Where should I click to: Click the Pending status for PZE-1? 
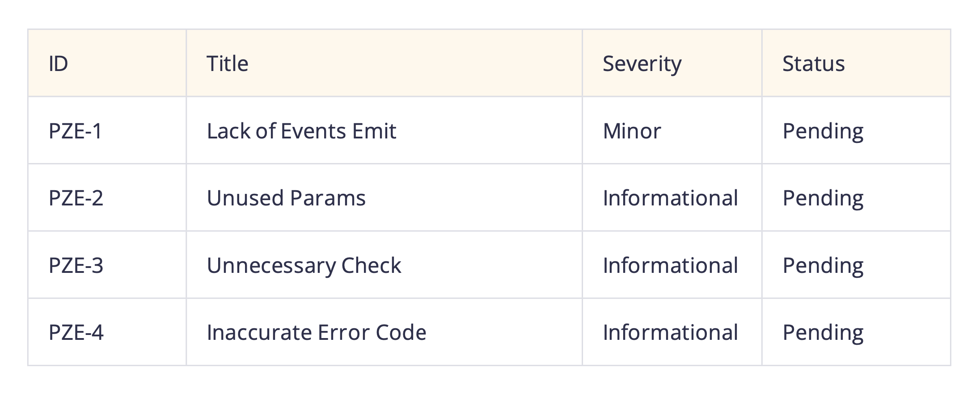[x=823, y=131]
